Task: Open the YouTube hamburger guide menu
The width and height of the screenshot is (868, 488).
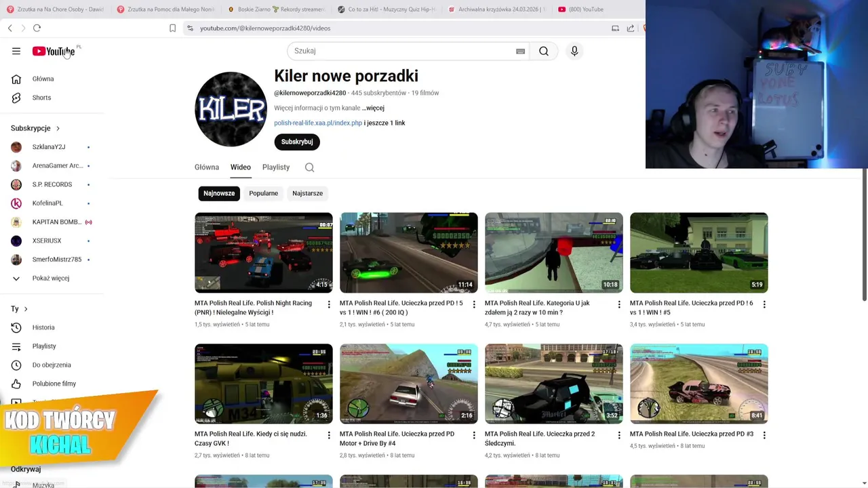Action: tap(16, 51)
